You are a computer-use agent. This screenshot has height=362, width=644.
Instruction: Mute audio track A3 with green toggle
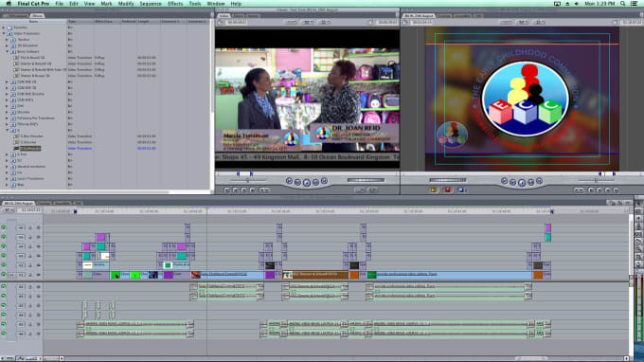4,306
